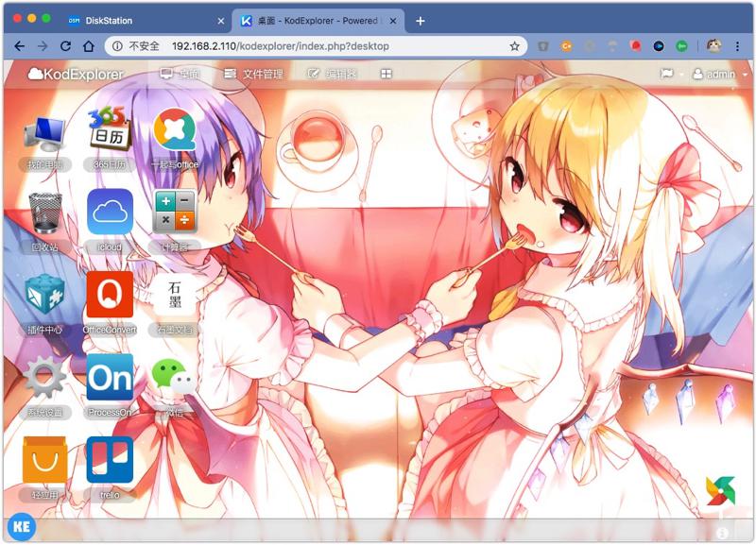The width and height of the screenshot is (756, 545).
Task: Close the DiskStation tab
Action: point(221,21)
